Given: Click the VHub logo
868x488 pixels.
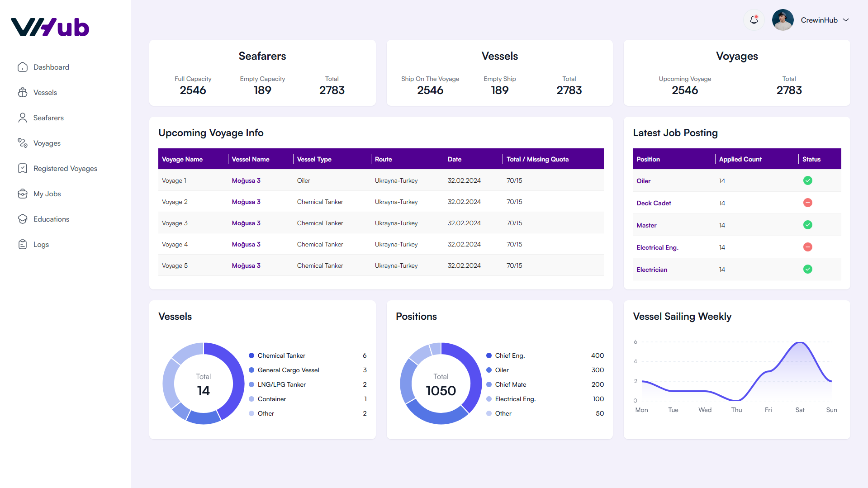Looking at the screenshot, I should click(x=50, y=28).
